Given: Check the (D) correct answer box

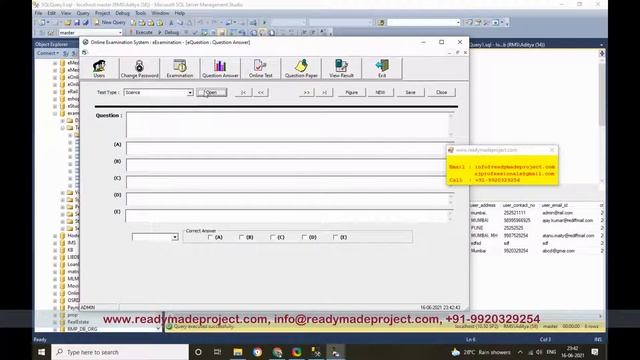Looking at the screenshot, I should point(304,237).
